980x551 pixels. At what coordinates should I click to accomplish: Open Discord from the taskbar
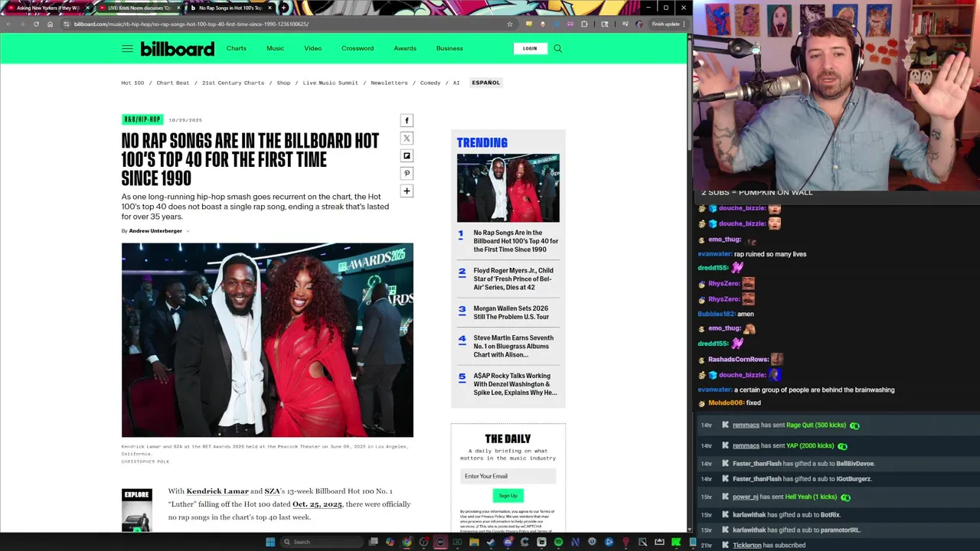[508, 542]
